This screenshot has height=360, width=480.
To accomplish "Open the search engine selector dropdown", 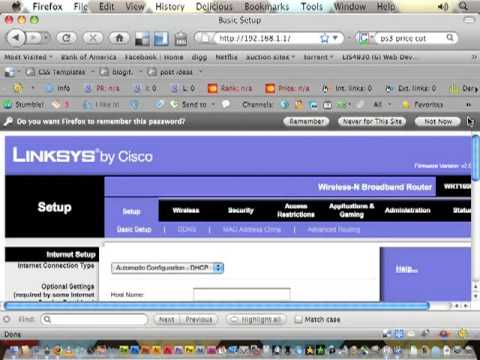I will pyautogui.click(x=365, y=38).
